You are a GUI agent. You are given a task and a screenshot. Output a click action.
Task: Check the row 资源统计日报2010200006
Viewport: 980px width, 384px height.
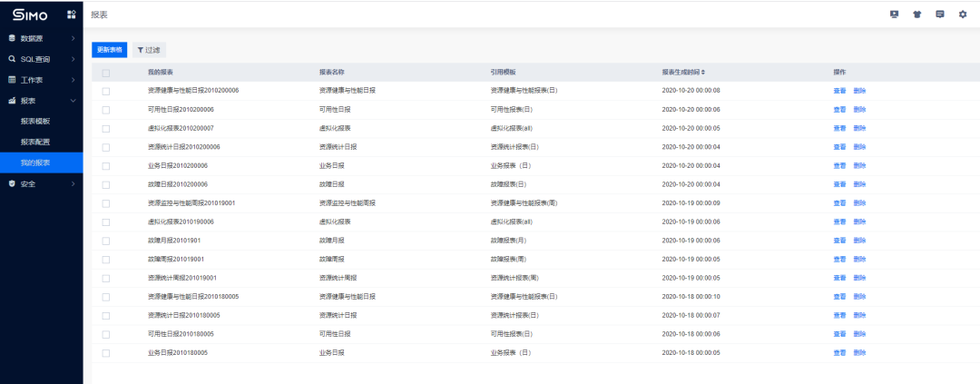105,147
